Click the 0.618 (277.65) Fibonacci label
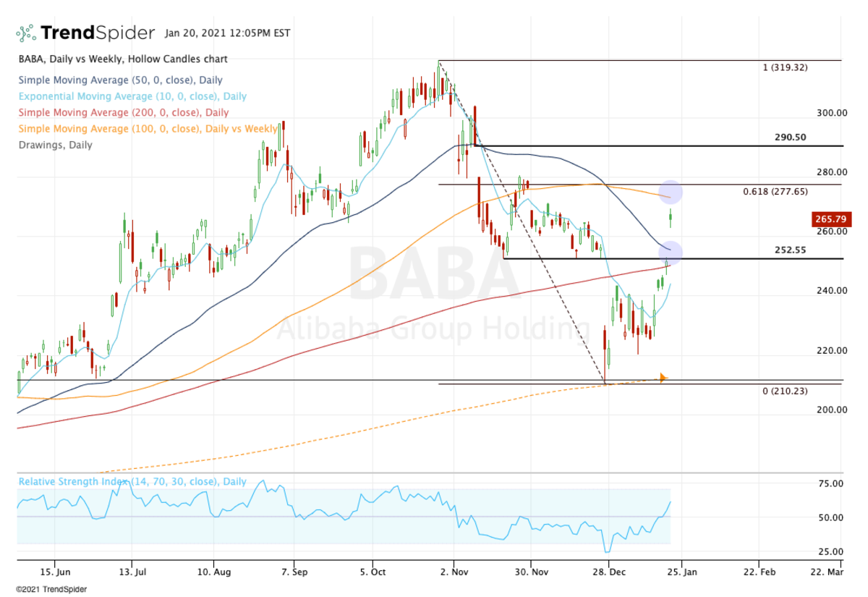This screenshot has height=597, width=868. pyautogui.click(x=775, y=191)
